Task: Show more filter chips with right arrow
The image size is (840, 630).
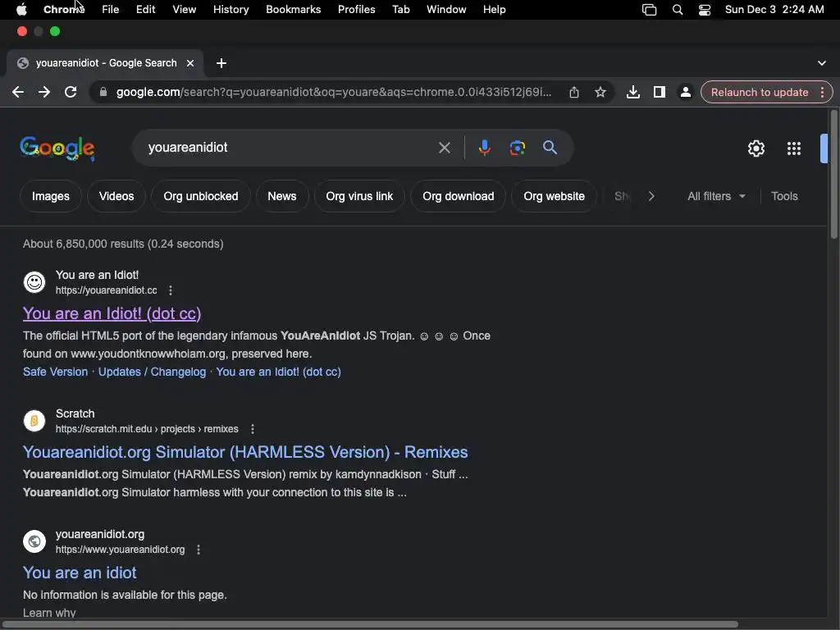Action: pos(651,196)
